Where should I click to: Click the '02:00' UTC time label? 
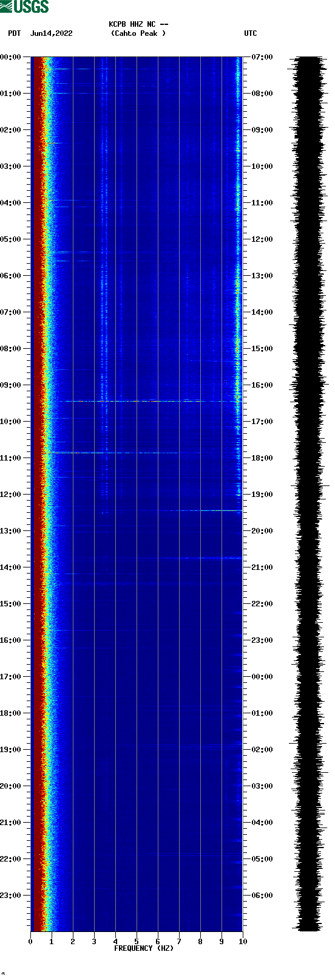click(x=262, y=750)
